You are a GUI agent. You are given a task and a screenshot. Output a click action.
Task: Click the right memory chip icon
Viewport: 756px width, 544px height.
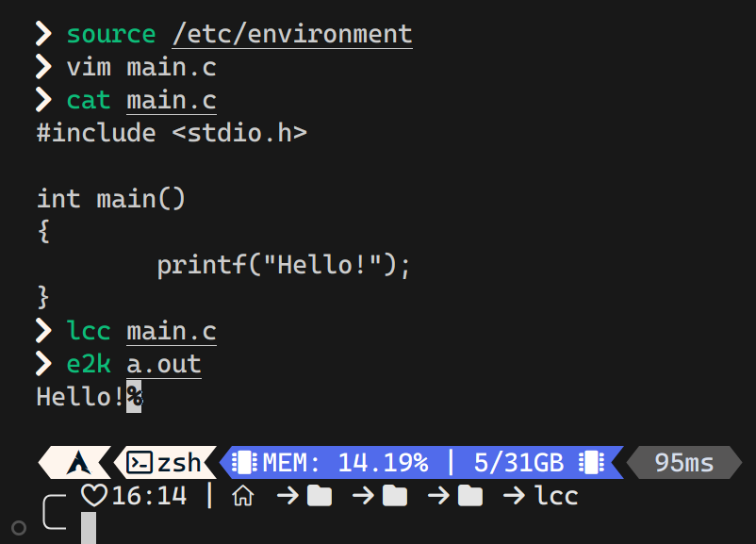(592, 463)
